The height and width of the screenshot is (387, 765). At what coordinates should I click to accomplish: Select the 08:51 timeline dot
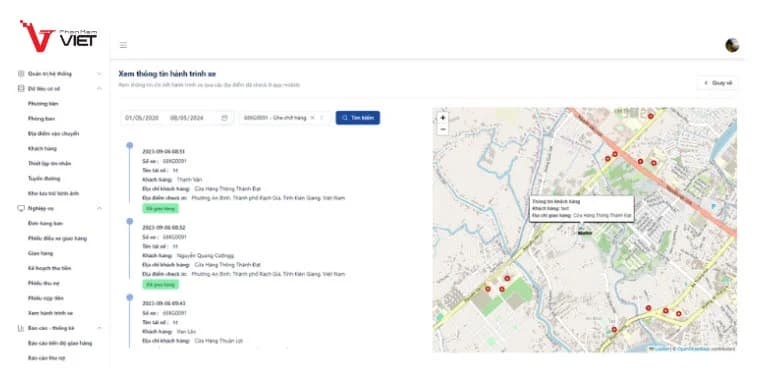130,145
